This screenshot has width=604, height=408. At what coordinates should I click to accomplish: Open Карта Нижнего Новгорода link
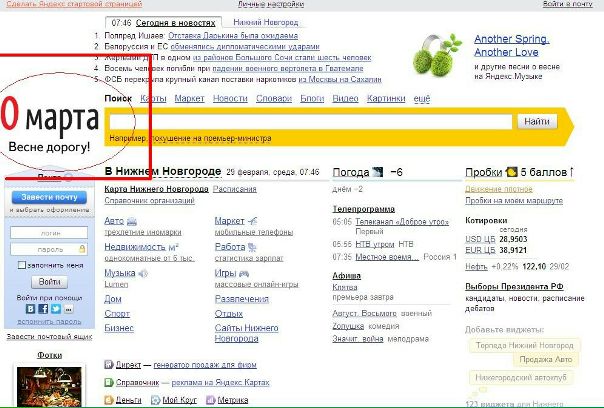(156, 189)
